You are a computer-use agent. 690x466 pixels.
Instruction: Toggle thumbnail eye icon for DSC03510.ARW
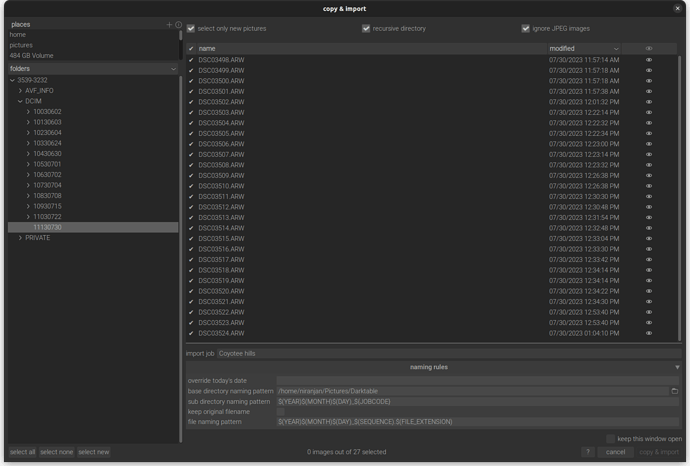(648, 186)
